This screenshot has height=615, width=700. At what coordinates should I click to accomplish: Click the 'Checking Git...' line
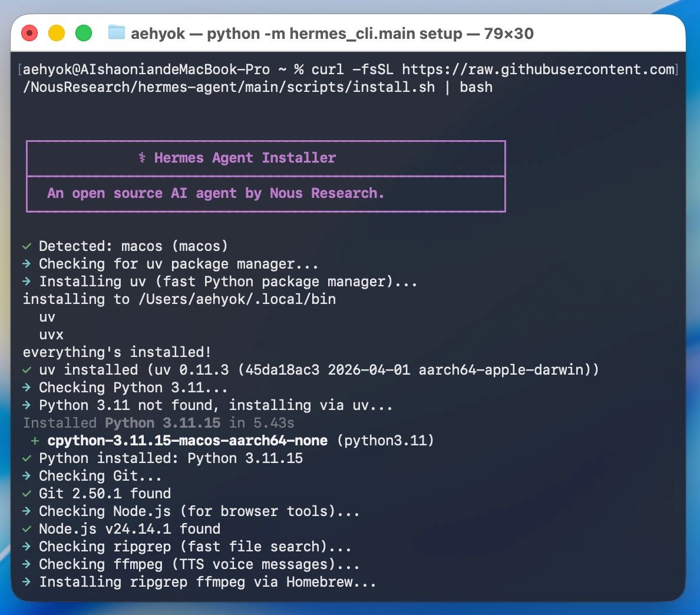coord(100,476)
